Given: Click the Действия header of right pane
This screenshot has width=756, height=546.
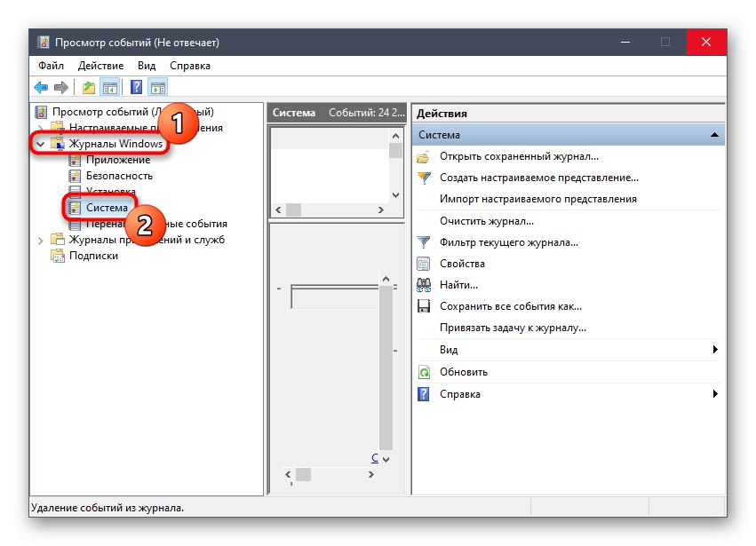Looking at the screenshot, I should 442,114.
